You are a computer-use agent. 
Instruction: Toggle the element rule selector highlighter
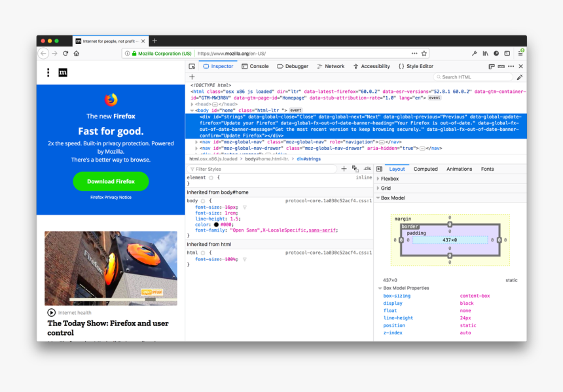point(211,178)
